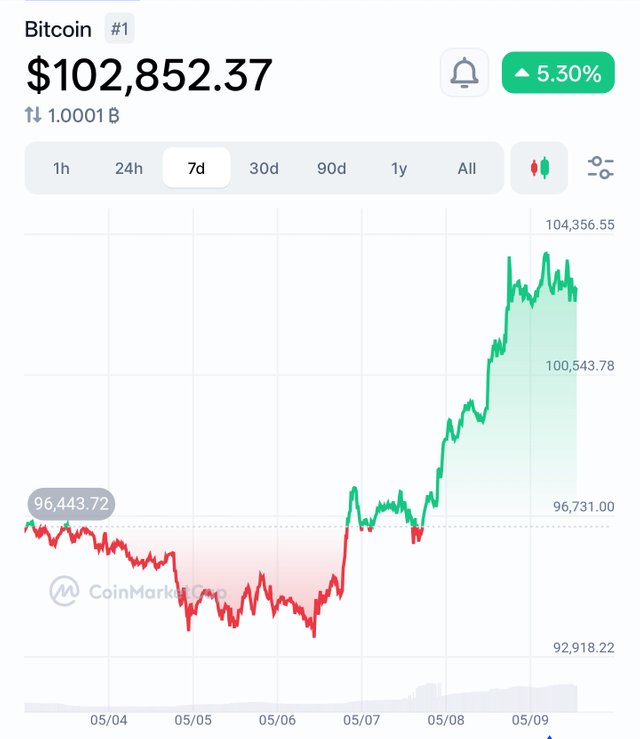The height and width of the screenshot is (739, 640).
Task: Tap the #1 rank badge
Action: pos(119,29)
